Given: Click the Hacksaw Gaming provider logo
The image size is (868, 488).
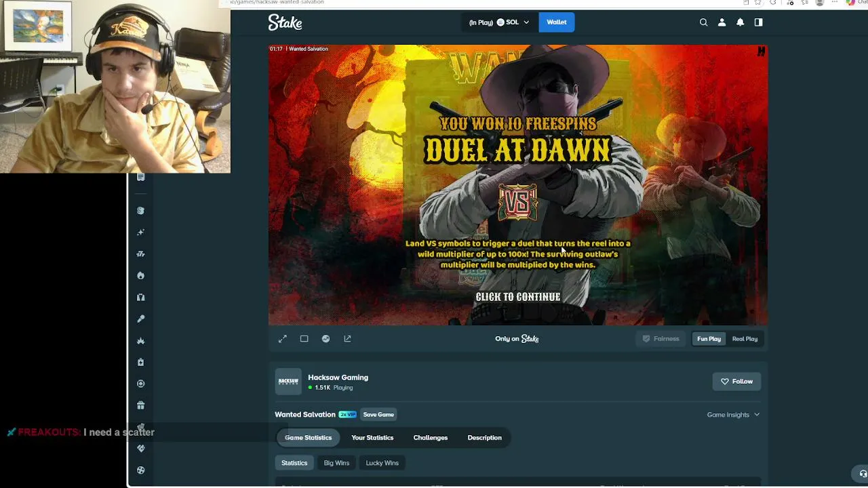Looking at the screenshot, I should pos(288,382).
